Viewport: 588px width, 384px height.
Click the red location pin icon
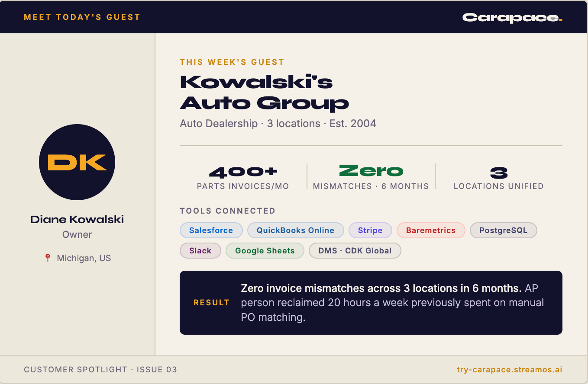(48, 258)
